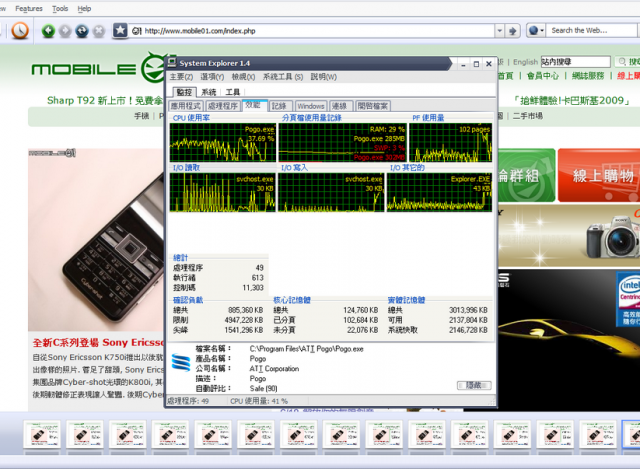Open the 說明(W) menu in System Explorer
Viewport: 640px width, 469px height.
click(324, 77)
